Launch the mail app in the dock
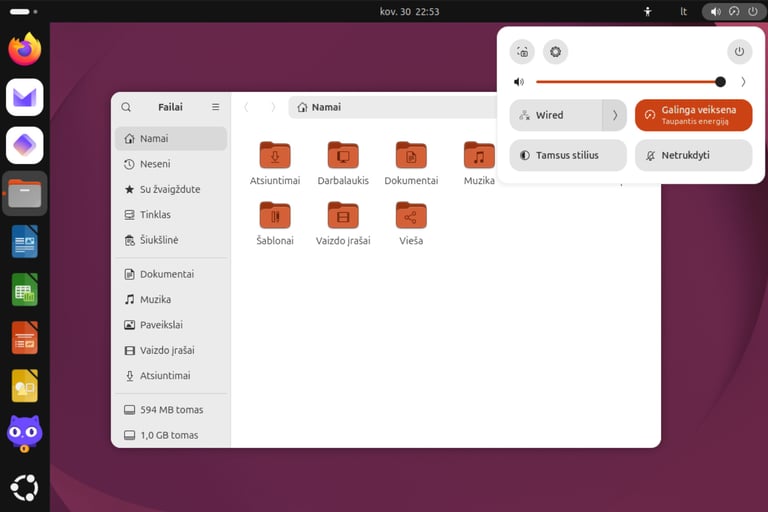 coord(24,97)
